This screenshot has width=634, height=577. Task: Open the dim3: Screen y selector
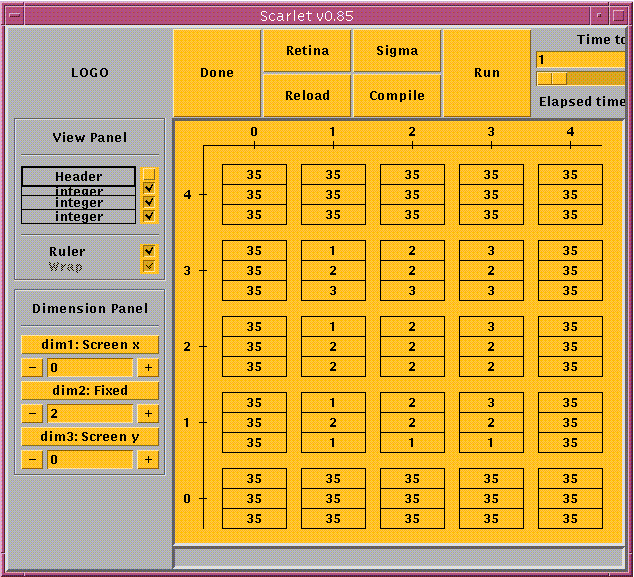tap(90, 437)
